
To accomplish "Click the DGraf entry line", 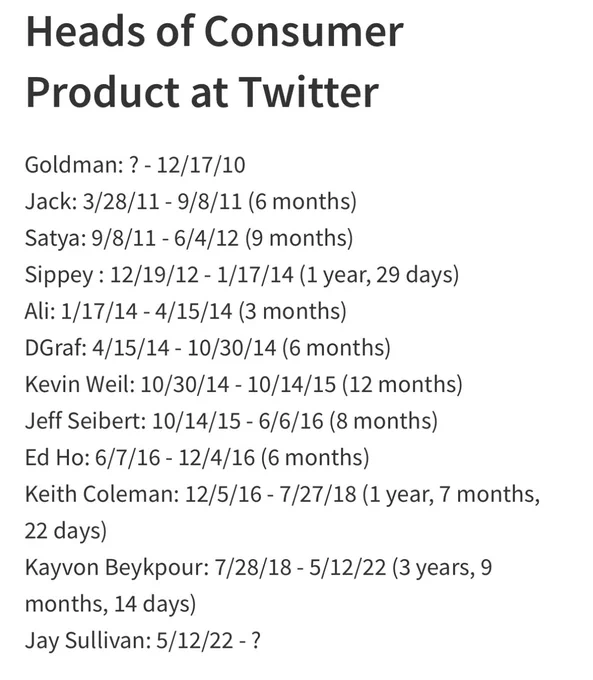I will (207, 348).
